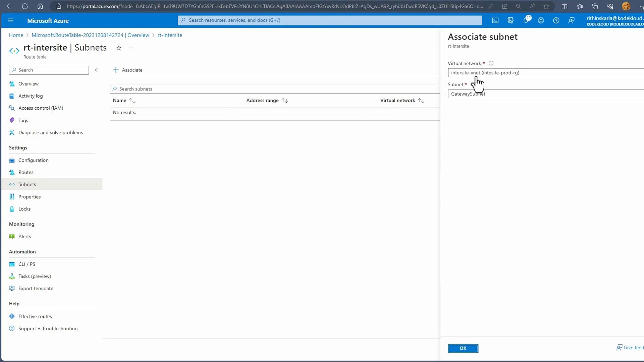Open browser split screen icon
The height and width of the screenshot is (362, 644).
tap(565, 6)
